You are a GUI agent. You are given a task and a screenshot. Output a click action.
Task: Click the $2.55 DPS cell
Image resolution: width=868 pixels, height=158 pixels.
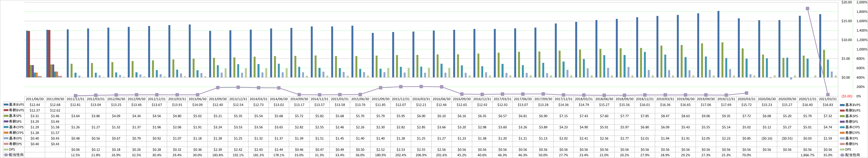[x=421, y=150]
